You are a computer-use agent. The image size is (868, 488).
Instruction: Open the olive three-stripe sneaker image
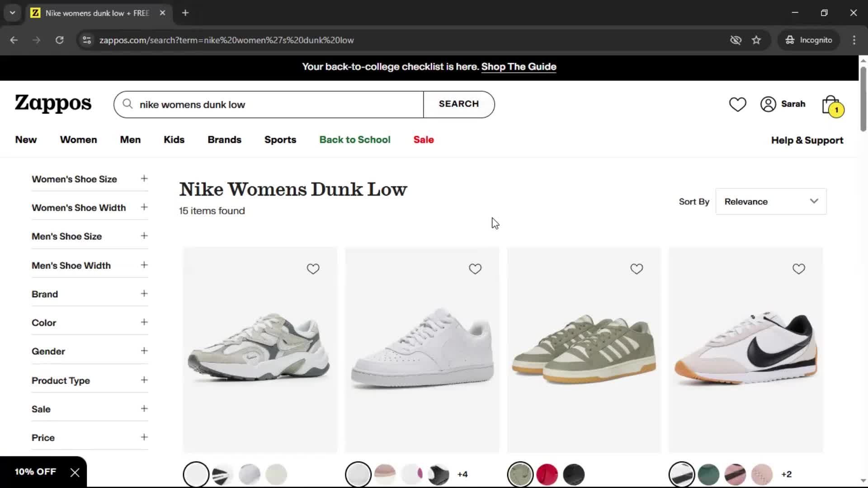coord(584,349)
